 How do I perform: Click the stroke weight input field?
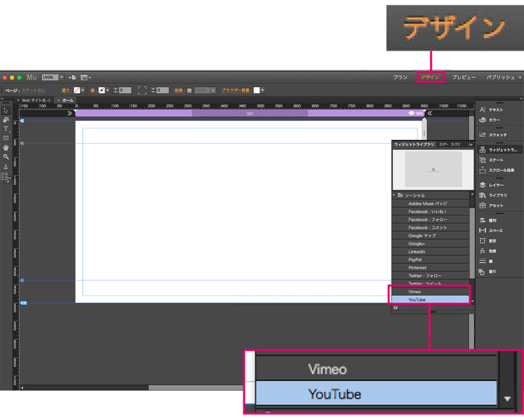click(125, 90)
